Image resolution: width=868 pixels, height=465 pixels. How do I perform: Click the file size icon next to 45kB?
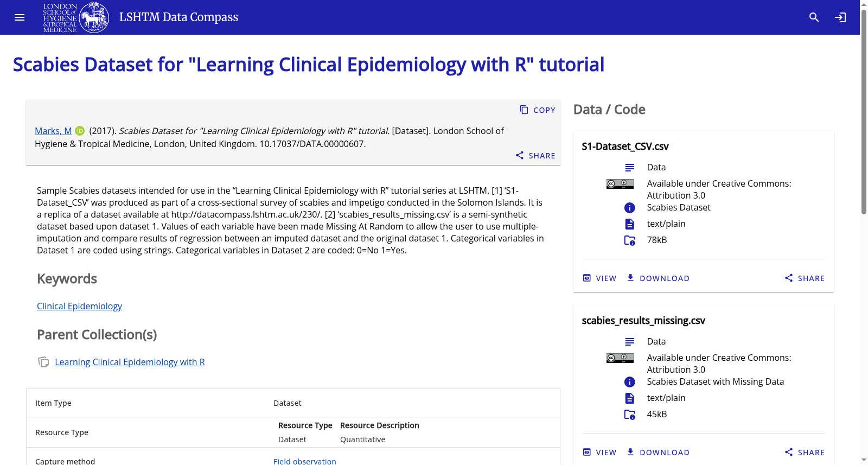click(x=629, y=415)
